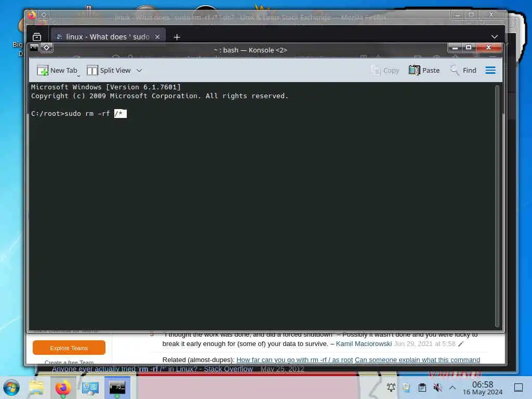Switch to Firefox in the taskbar
The width and height of the screenshot is (532, 399).
click(x=63, y=388)
